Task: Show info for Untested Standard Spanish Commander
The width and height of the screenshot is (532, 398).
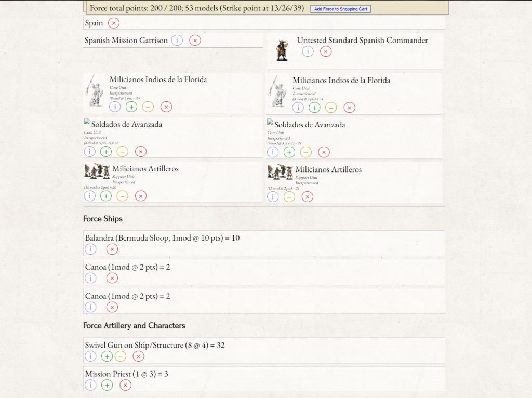Action: (308, 51)
